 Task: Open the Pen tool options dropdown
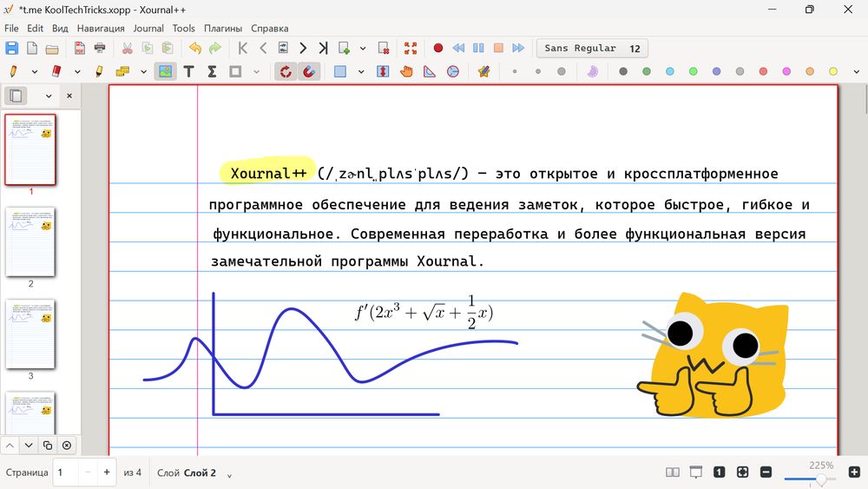point(35,72)
